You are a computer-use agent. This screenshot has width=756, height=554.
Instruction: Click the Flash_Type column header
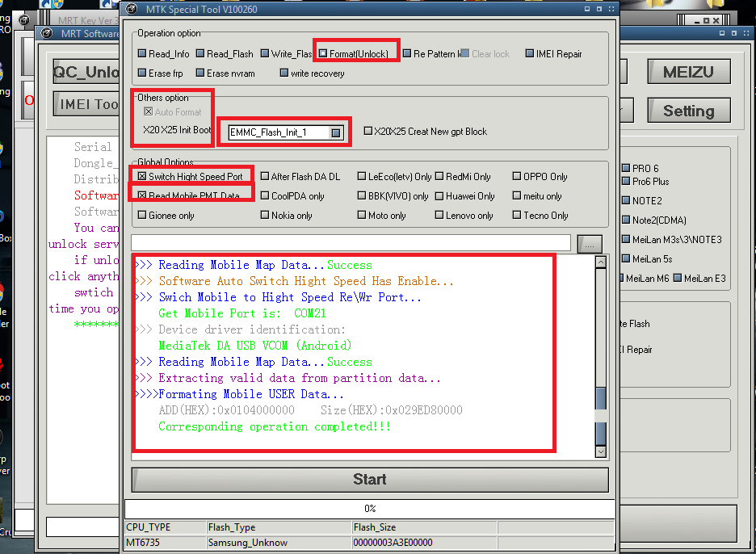point(279,527)
